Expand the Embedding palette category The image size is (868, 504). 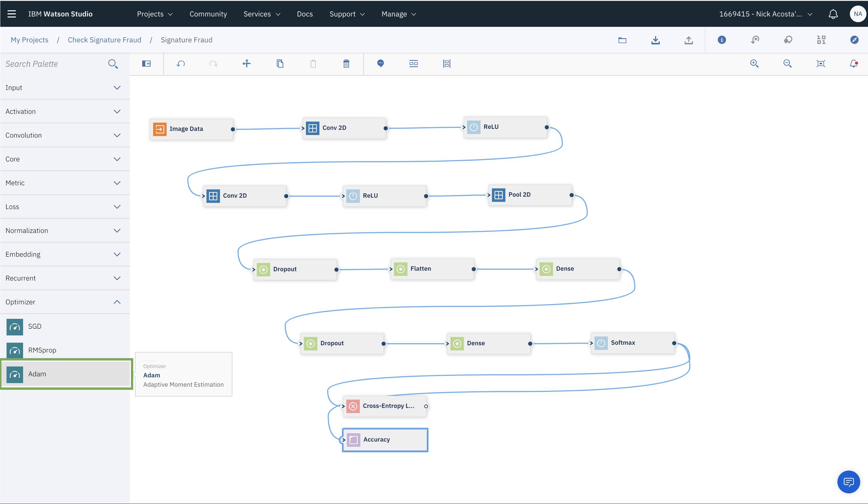[x=65, y=254]
